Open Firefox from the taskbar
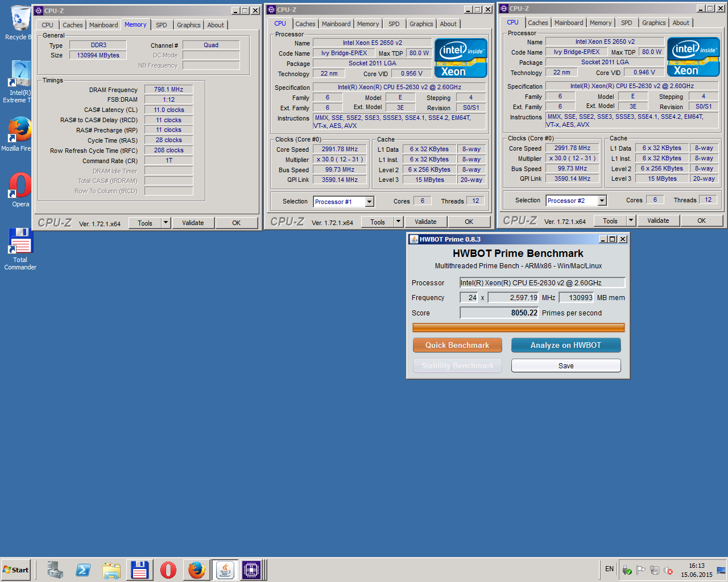Image resolution: width=728 pixels, height=582 pixels. click(x=197, y=570)
